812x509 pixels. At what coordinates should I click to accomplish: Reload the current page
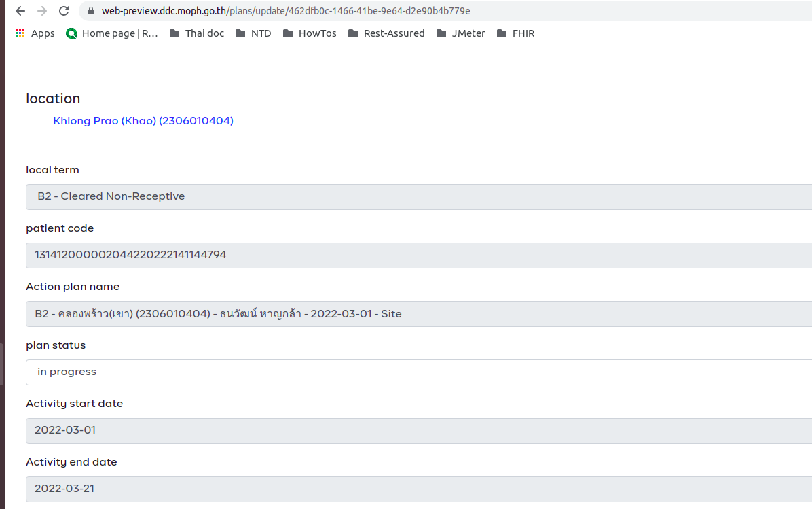[x=64, y=11]
